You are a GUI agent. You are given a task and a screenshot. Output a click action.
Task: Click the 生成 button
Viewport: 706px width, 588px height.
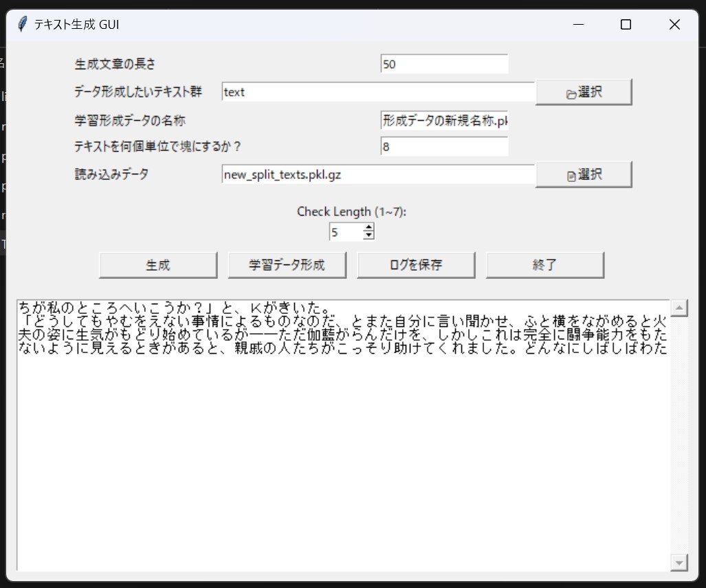click(x=158, y=265)
